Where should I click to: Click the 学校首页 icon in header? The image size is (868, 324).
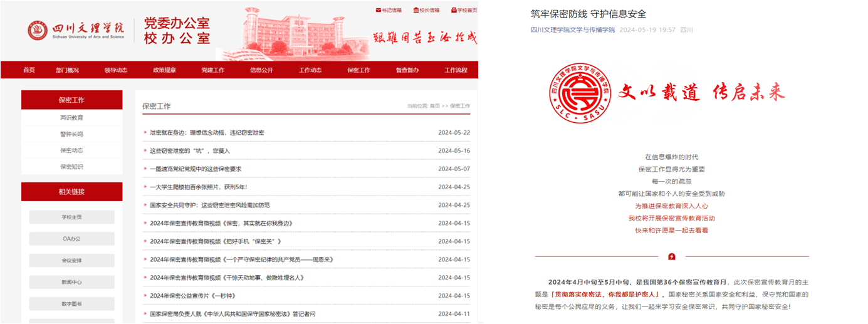pyautogui.click(x=454, y=10)
